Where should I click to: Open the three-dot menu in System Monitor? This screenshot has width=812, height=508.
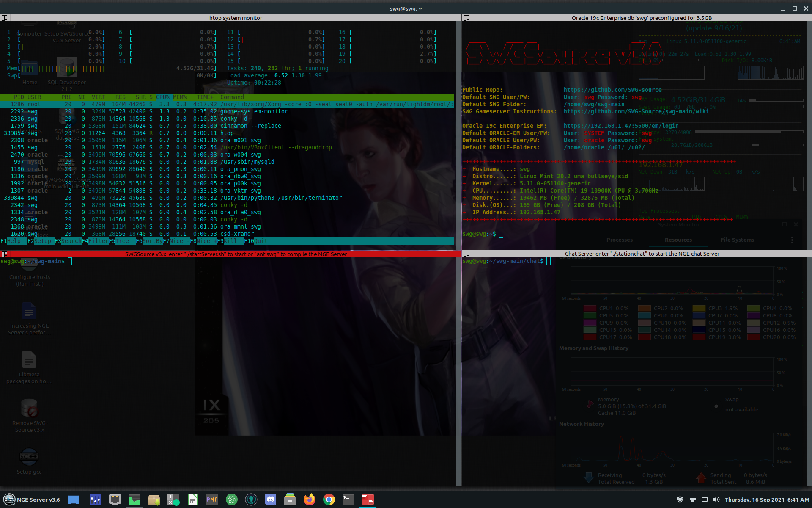click(x=792, y=240)
